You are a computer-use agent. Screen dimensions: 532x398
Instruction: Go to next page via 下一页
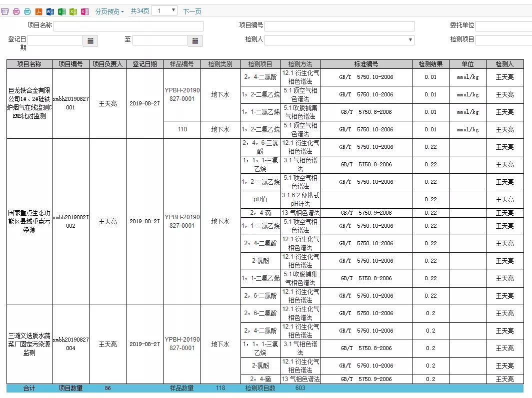(x=192, y=11)
